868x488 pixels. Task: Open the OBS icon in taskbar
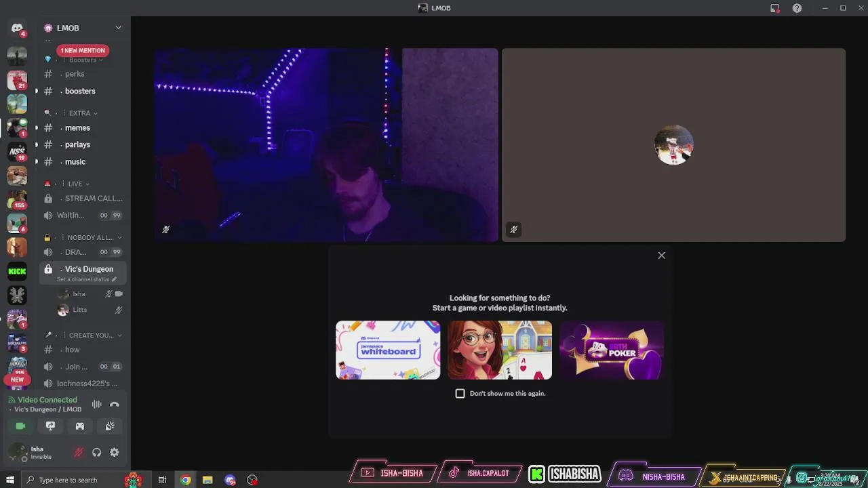coord(252,480)
